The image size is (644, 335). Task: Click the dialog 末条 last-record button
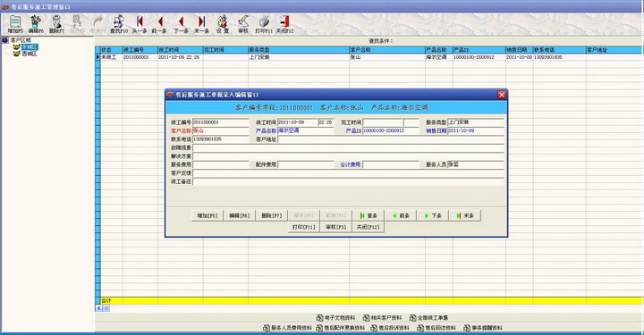[465, 215]
